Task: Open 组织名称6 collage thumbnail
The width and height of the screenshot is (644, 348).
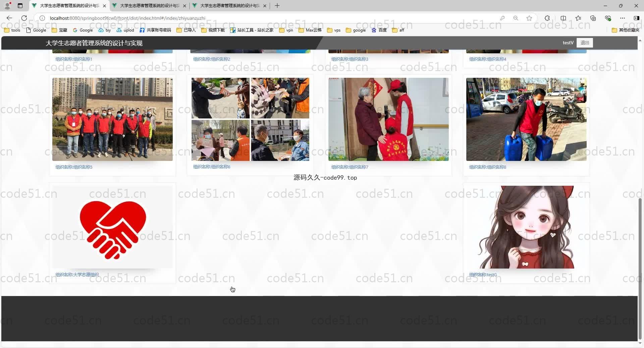Action: click(x=250, y=119)
